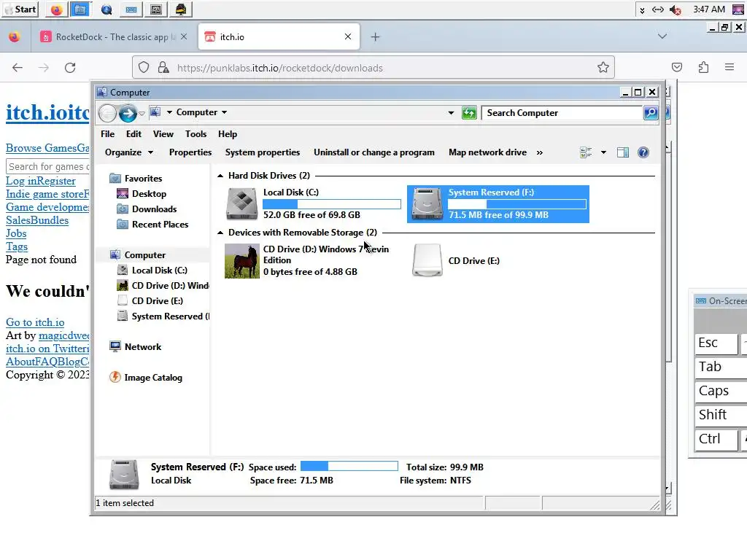The height and width of the screenshot is (560, 747).
Task: Open the address bar history dropdown
Action: (451, 113)
